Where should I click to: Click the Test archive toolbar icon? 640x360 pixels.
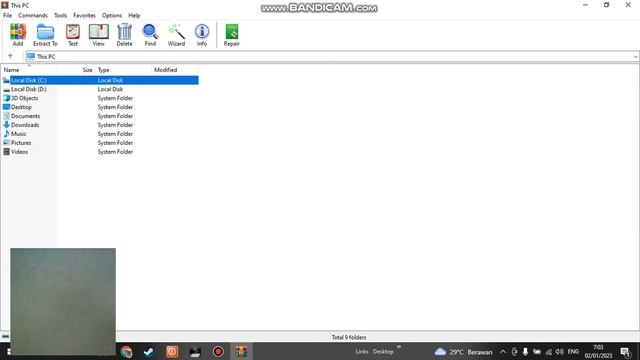pos(73,35)
